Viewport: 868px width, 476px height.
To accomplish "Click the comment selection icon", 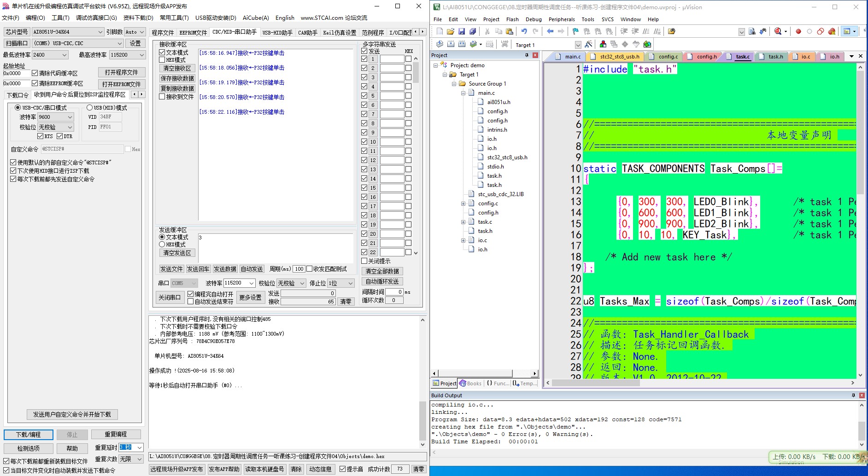I will point(646,31).
